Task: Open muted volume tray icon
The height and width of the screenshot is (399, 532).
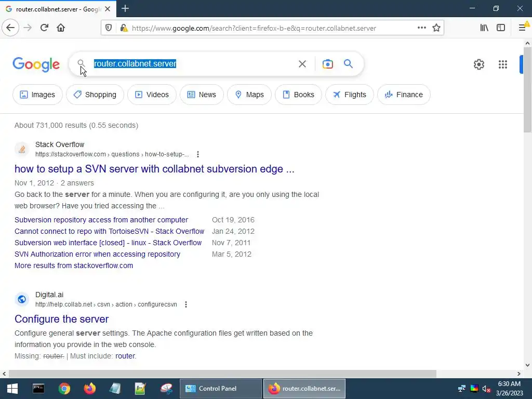Action: (486, 389)
